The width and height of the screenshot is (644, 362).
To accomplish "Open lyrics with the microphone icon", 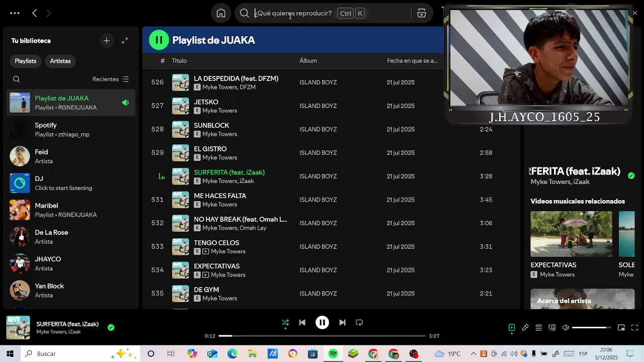I will pos(525,328).
